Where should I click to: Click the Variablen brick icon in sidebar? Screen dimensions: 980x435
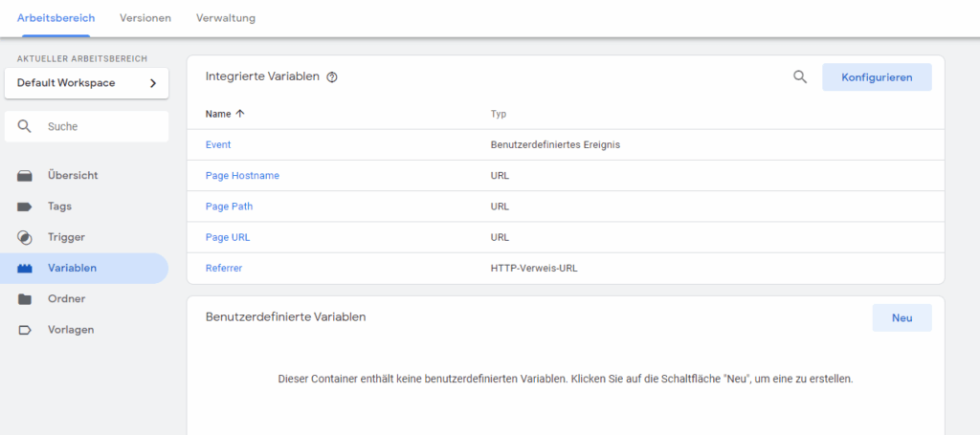[x=25, y=269]
